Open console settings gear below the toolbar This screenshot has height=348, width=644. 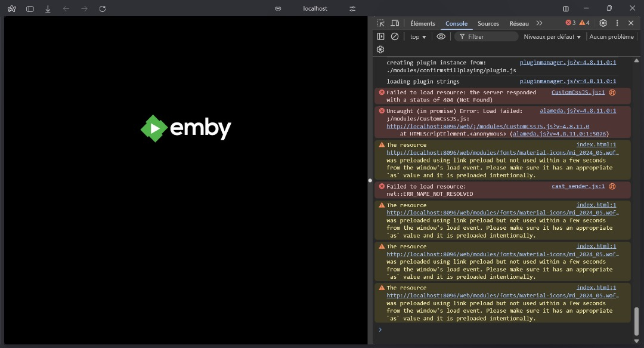(x=380, y=50)
